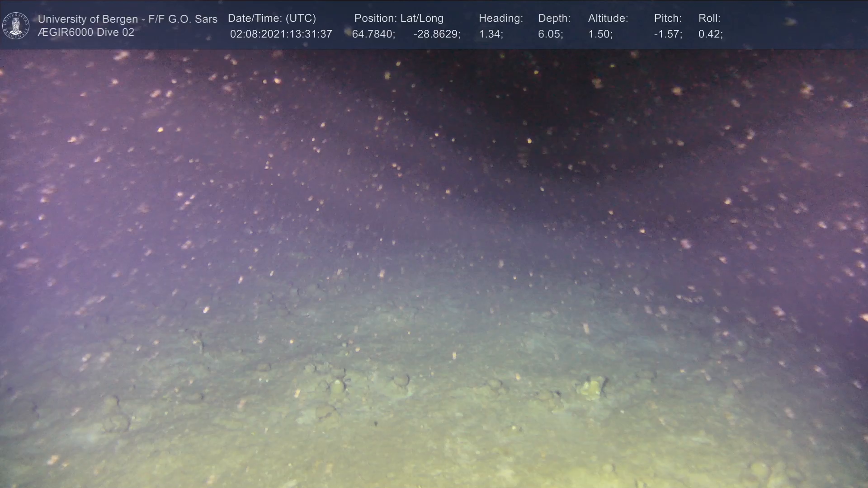
Task: Click the timestamp 02:08:2021:13:31:37
Action: tap(281, 34)
